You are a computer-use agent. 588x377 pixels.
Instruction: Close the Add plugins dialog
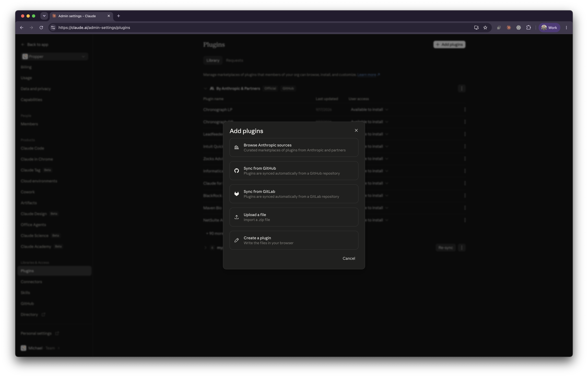356,130
